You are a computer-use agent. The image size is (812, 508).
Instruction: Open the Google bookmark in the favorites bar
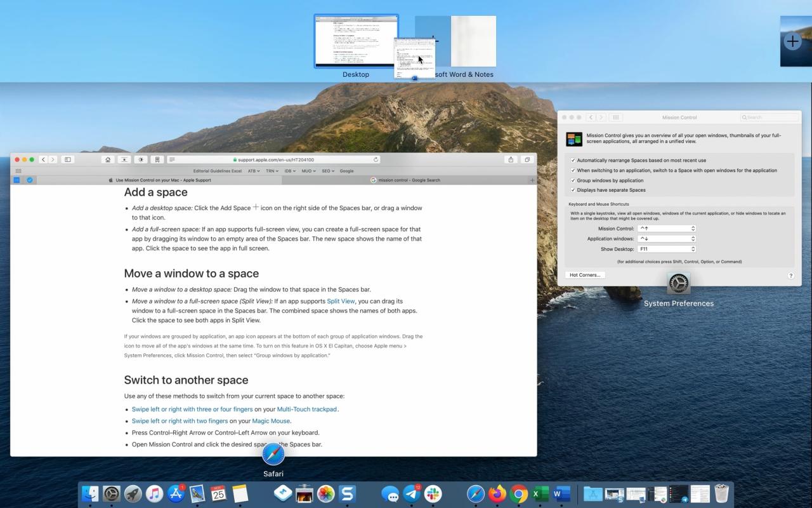(x=346, y=171)
